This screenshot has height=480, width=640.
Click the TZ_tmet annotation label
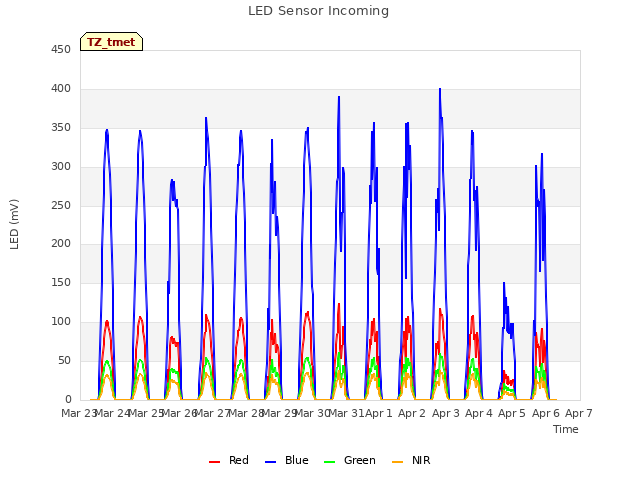(x=111, y=42)
